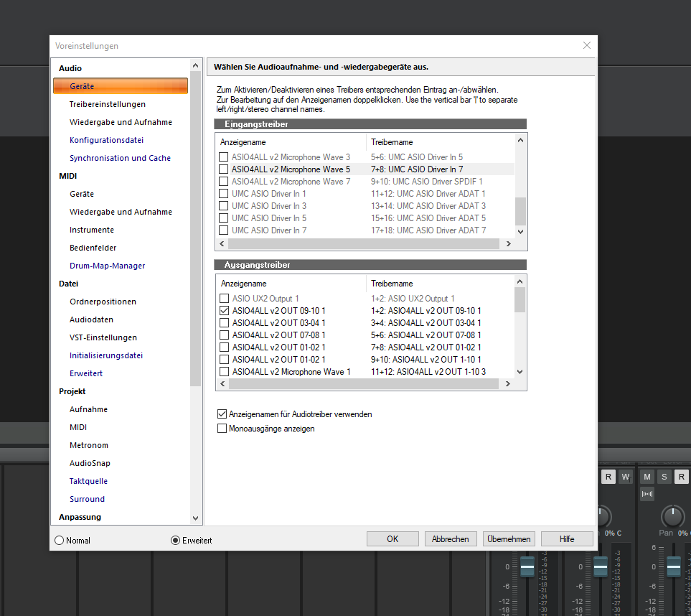Click the left arrow of the Ausgangstreiber horizontal scrollbar

click(x=222, y=383)
